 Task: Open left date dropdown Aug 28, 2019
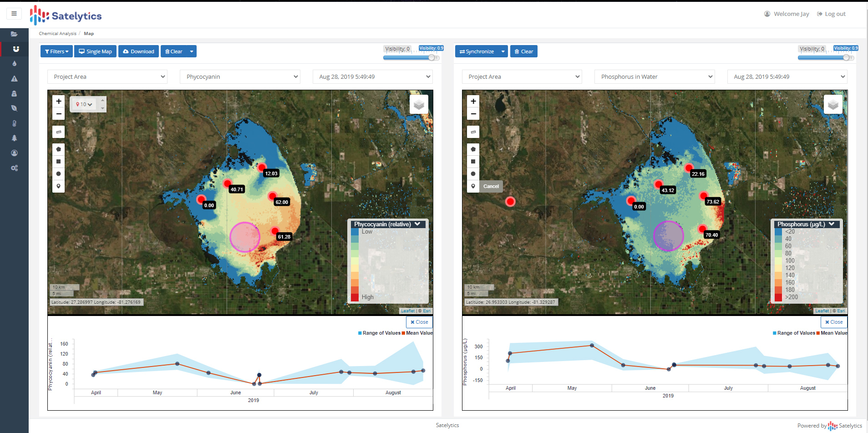[373, 76]
